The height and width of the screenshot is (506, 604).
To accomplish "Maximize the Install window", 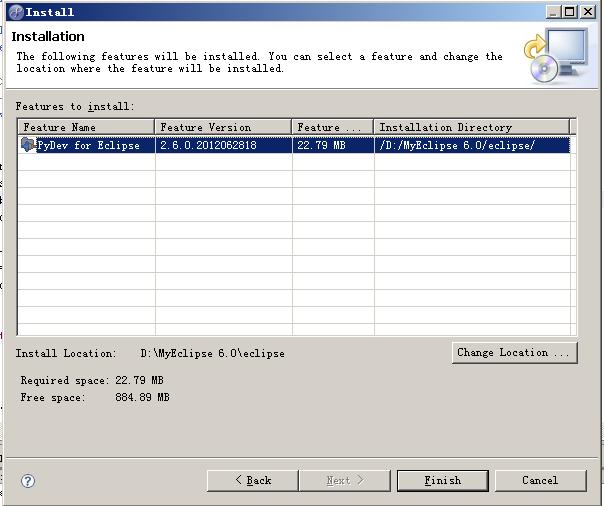I will pos(570,12).
